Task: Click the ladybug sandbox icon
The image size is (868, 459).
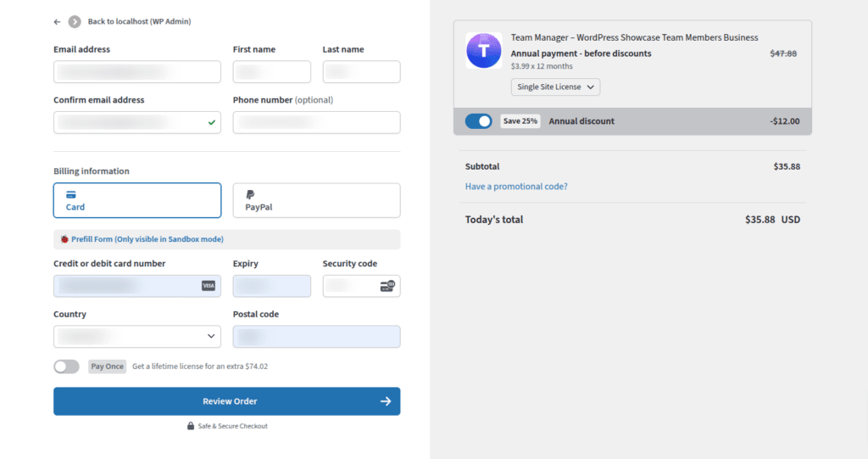Action: 64,239
